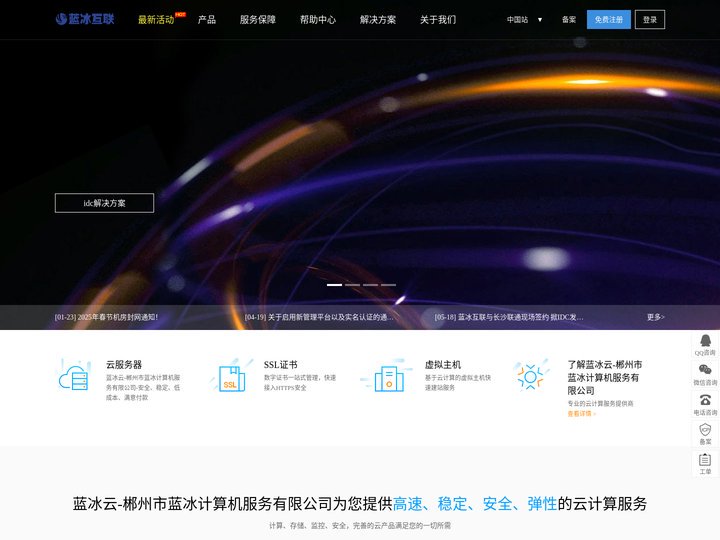
Task: Open the 关于我们 menu
Action: coord(438,19)
